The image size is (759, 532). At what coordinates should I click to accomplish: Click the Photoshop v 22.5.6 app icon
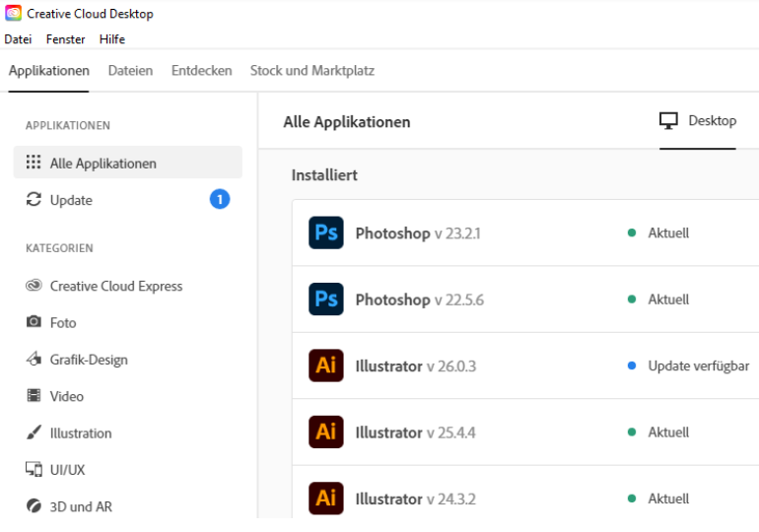coord(325,299)
